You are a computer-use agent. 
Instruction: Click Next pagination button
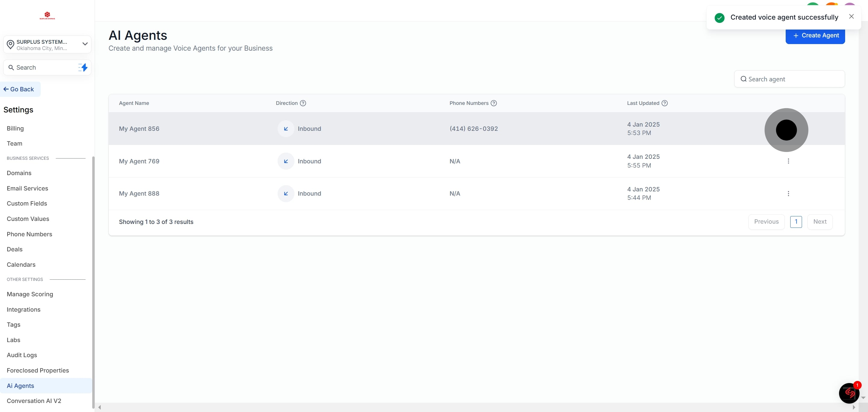point(819,222)
